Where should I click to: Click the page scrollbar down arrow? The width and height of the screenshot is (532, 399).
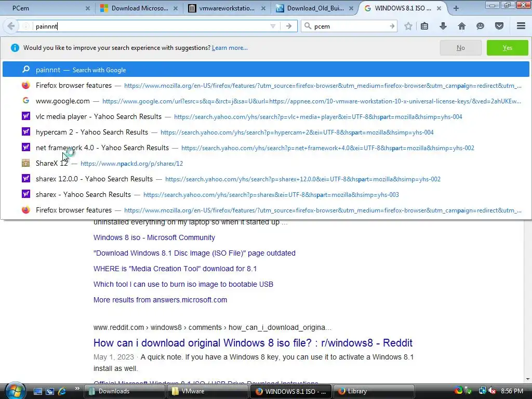click(528, 379)
